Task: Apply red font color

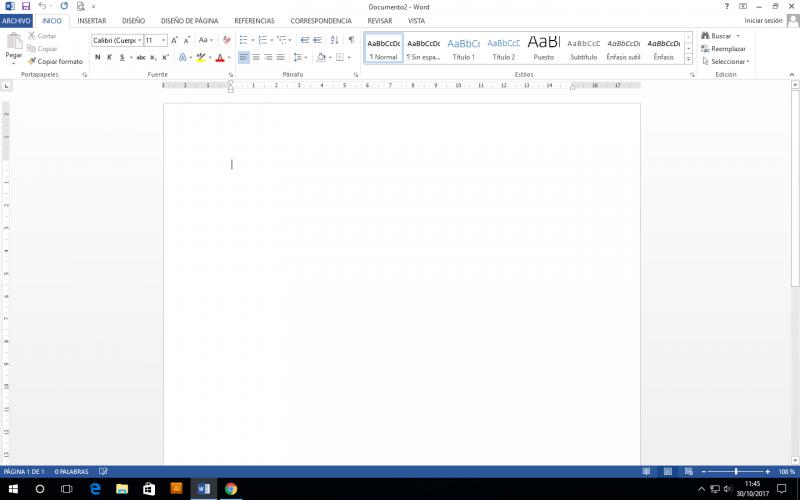Action: coord(220,57)
